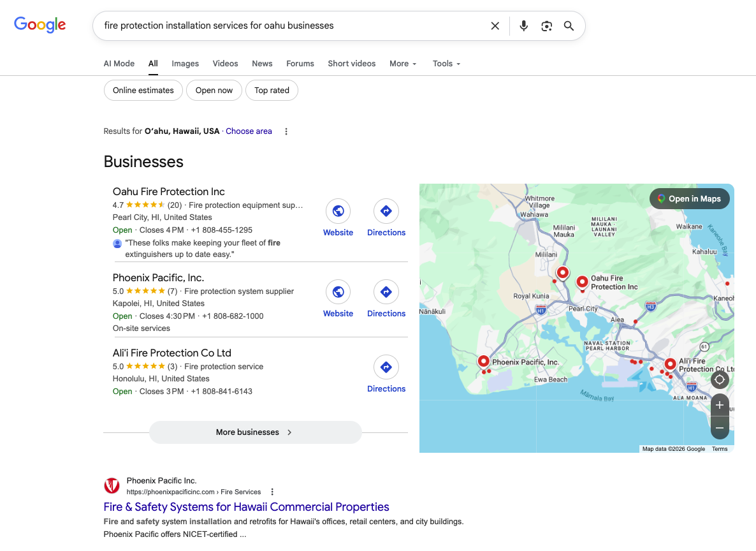The height and width of the screenshot is (551, 756).
Task: Open Ali'i Fire Protection Co Ltd listing
Action: point(172,353)
